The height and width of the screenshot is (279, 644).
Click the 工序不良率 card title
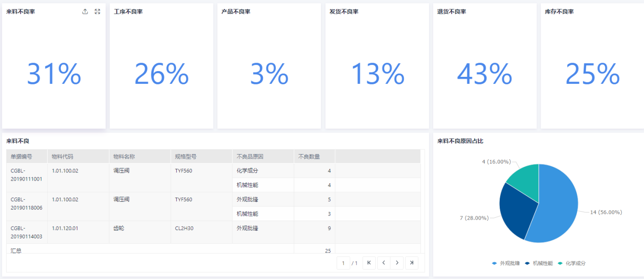[128, 12]
